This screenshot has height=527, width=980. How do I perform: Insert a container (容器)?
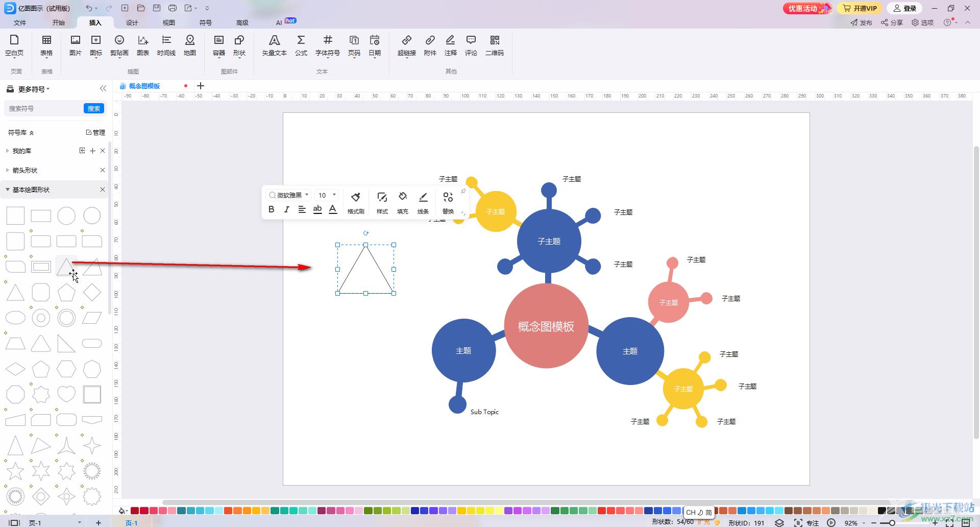219,45
